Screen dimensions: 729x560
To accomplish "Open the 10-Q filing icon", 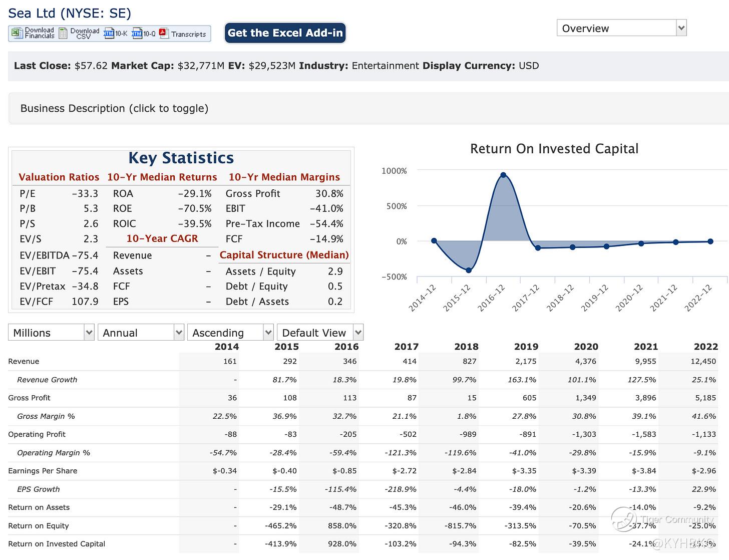I will (137, 34).
